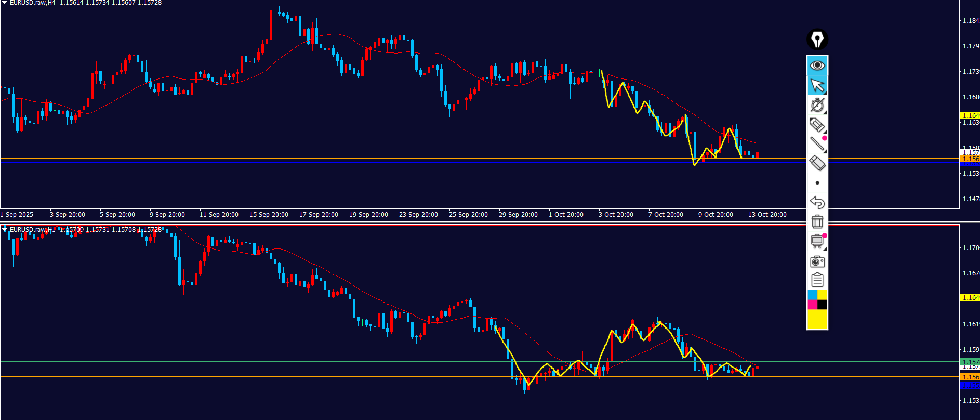Expand the EURUSD H1 chart title arrow
Screen dimensions: 980x420
click(4, 230)
